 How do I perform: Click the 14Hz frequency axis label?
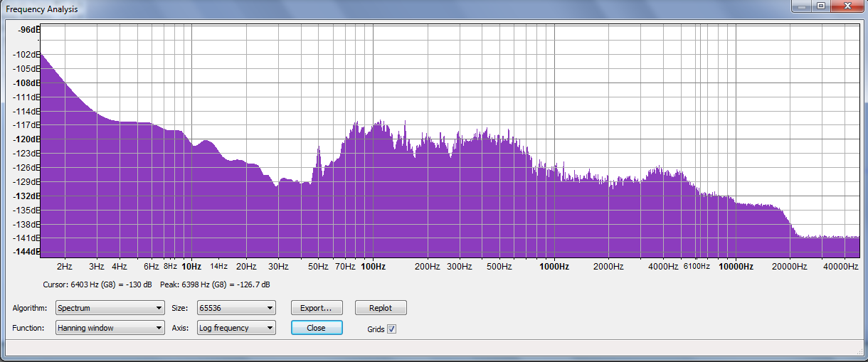[218, 267]
